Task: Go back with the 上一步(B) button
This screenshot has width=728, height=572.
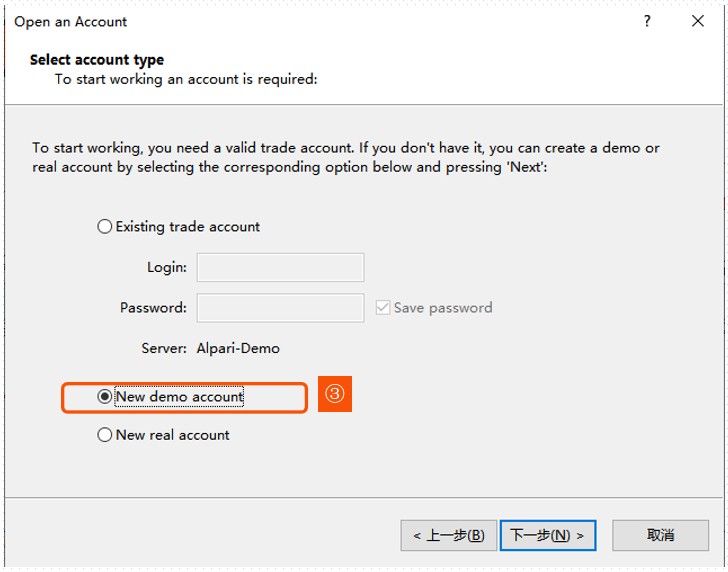Action: [448, 535]
